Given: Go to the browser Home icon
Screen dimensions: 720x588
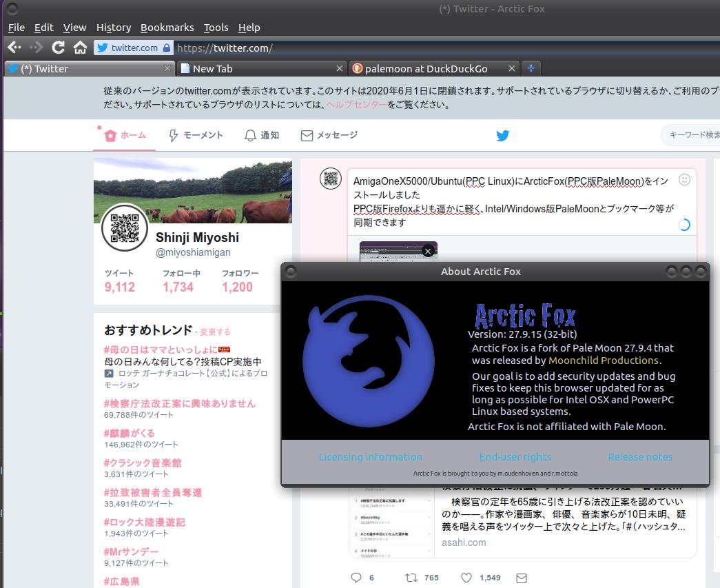Looking at the screenshot, I should [x=80, y=48].
